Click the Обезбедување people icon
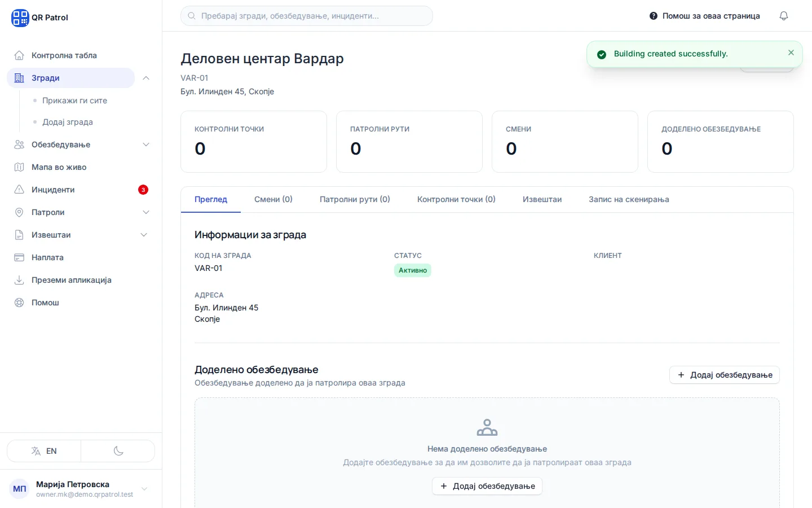The width and height of the screenshot is (812, 508). tap(19, 144)
